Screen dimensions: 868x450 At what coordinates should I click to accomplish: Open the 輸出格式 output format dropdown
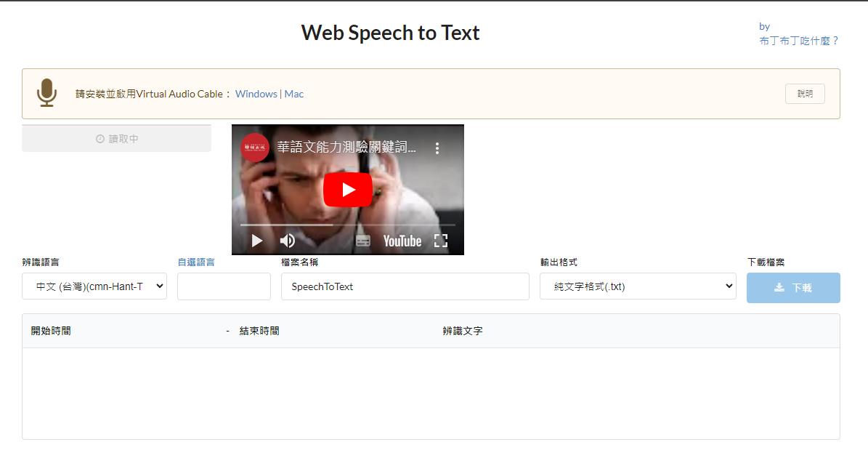[638, 286]
